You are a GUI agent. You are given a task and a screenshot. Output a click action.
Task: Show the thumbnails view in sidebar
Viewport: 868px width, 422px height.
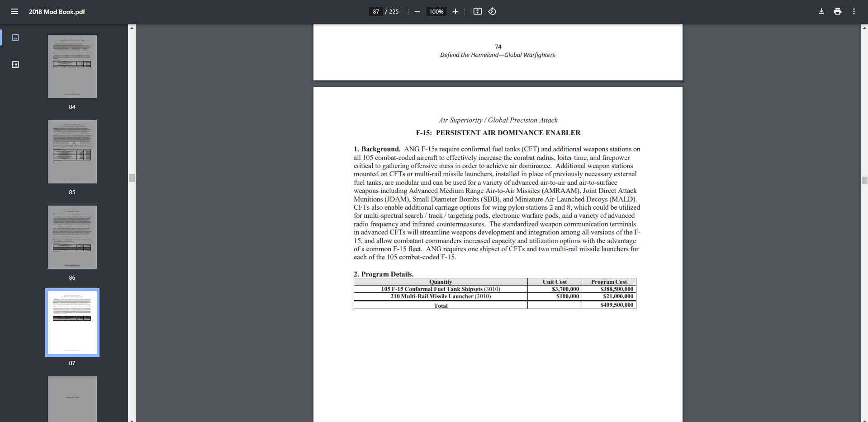point(15,38)
